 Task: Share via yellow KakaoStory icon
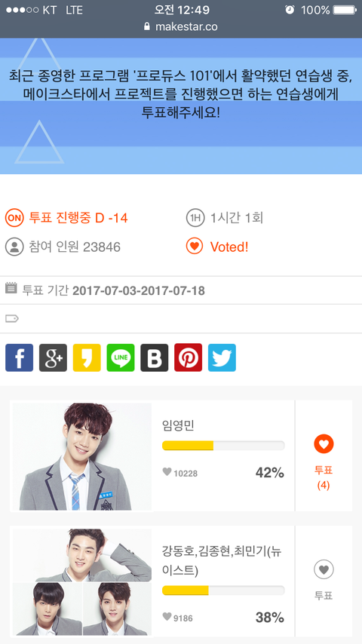(87, 357)
